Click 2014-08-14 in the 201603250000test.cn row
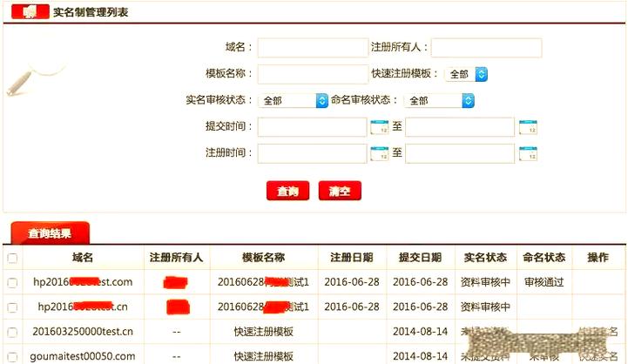The width and height of the screenshot is (628, 364). click(420, 332)
